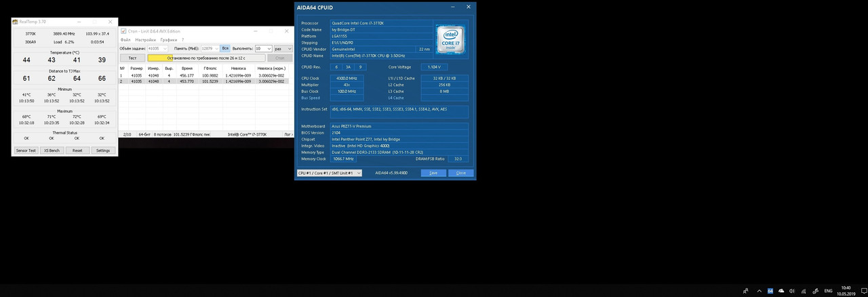Image resolution: width=868 pixels, height=297 pixels.
Task: Show hidden system tray icons
Action: [758, 291]
